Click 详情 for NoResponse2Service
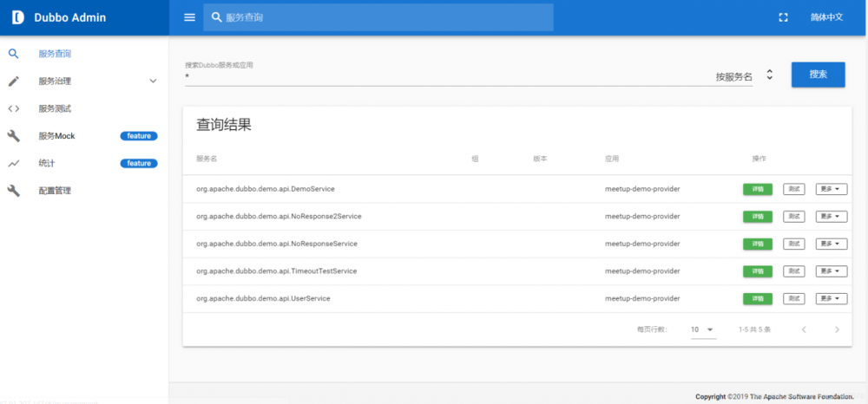 pyautogui.click(x=757, y=217)
